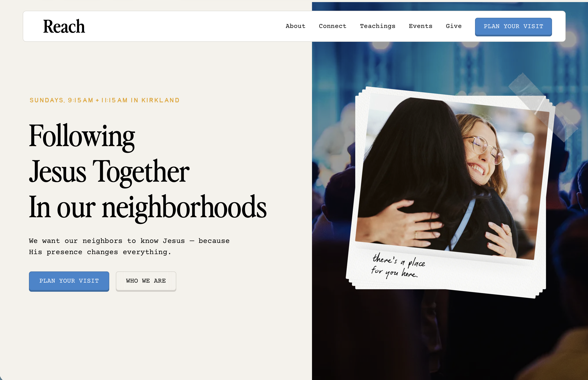Click the Sundays service times text in gold
Image resolution: width=588 pixels, height=380 pixels.
104,100
